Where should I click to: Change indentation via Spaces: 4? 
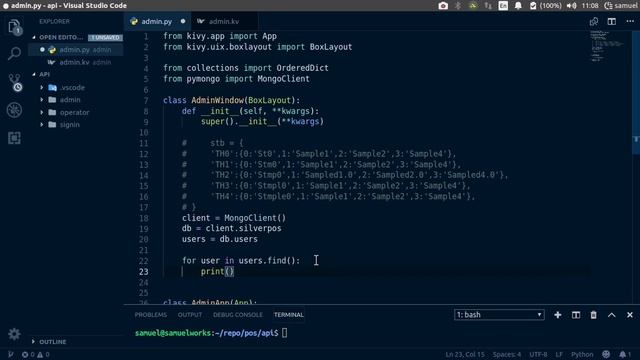click(x=507, y=354)
